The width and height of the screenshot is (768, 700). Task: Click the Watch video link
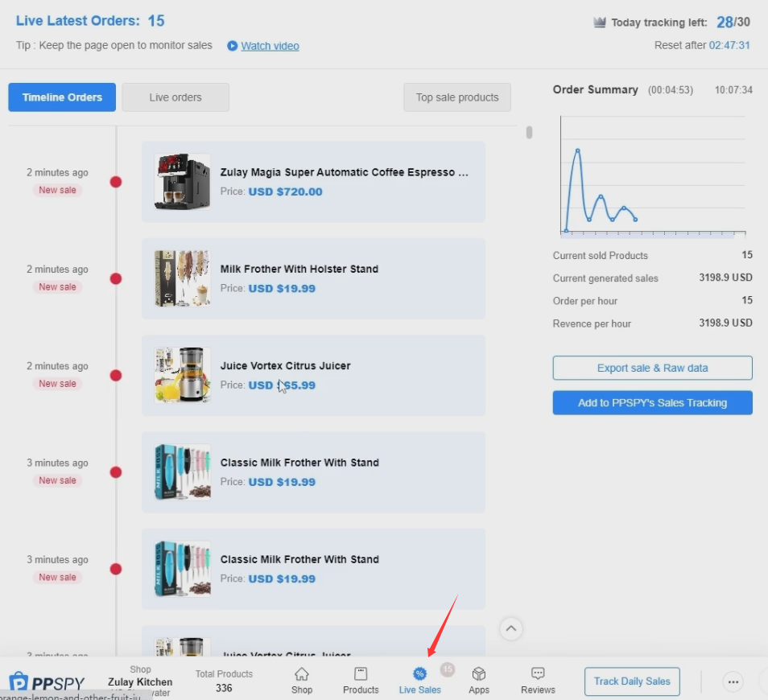point(270,46)
